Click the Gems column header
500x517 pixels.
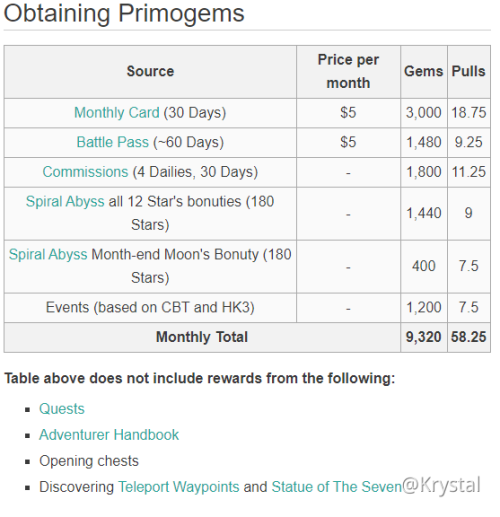(x=424, y=71)
